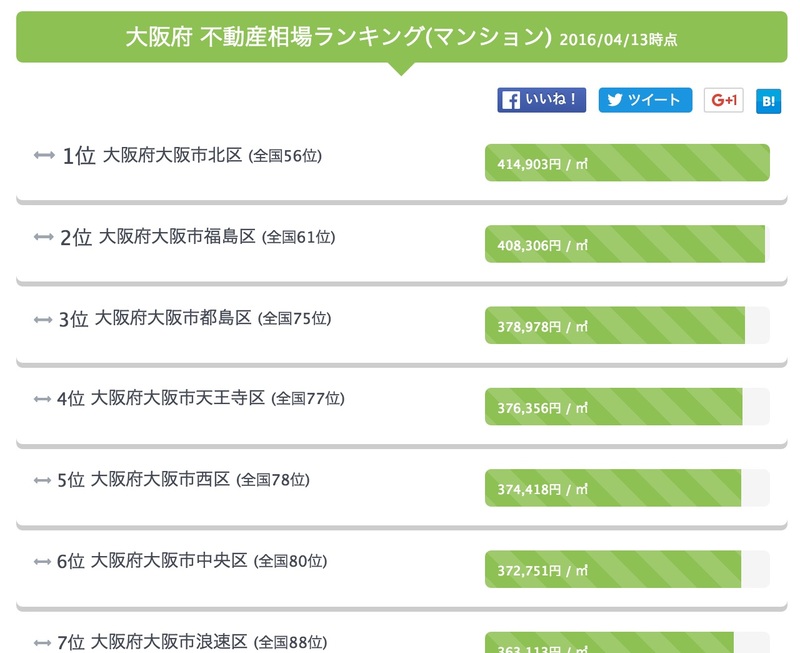
Task: Click the Hatena B! bookmark icon
Action: point(768,101)
